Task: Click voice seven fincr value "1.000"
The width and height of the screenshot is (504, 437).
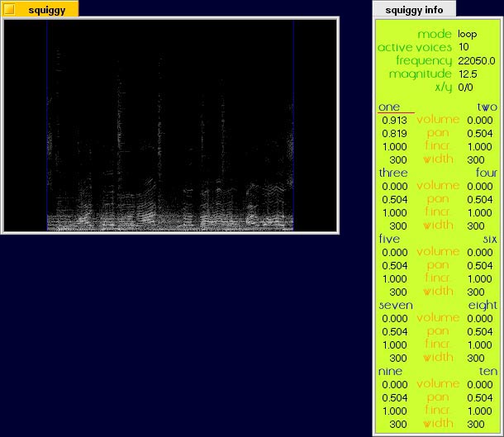Action: pyautogui.click(x=394, y=345)
